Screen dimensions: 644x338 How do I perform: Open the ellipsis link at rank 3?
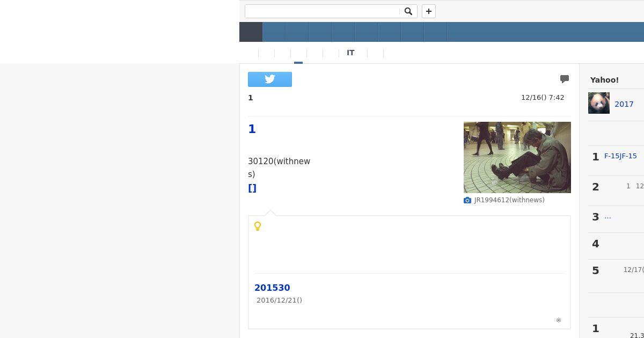(608, 217)
